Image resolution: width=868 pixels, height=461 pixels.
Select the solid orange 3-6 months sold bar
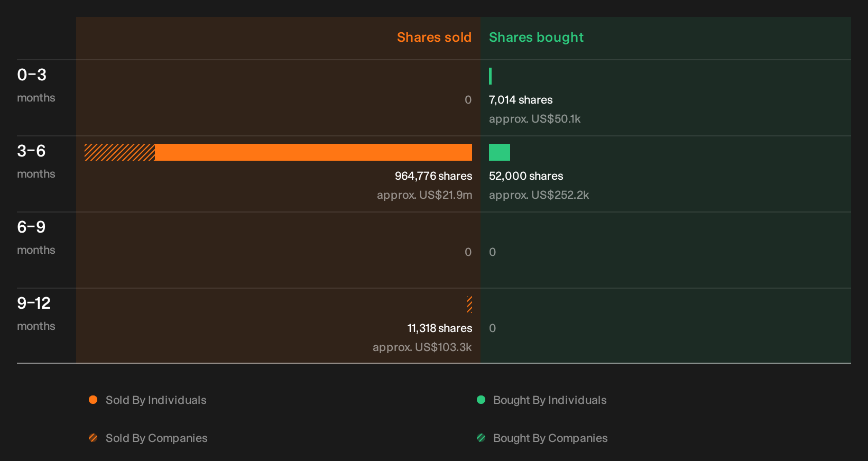[313, 152]
